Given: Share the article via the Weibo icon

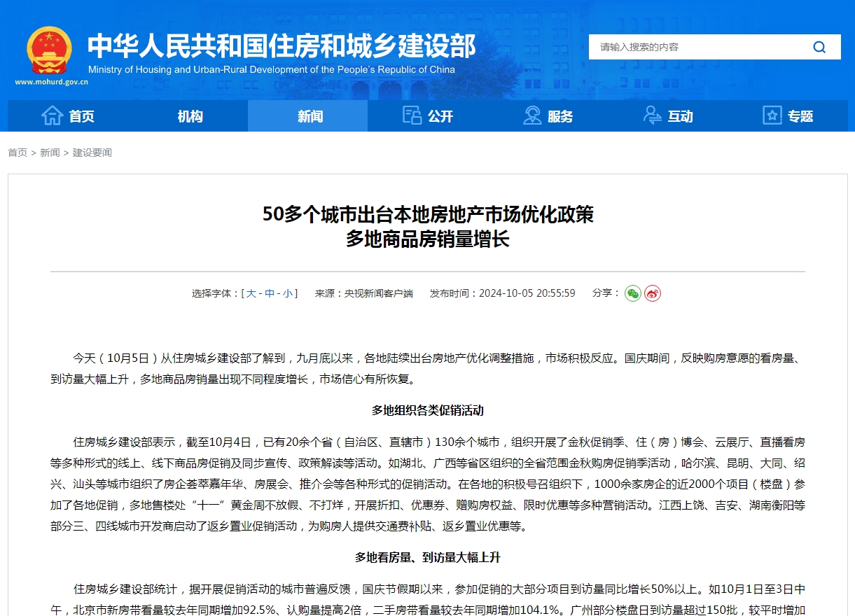Looking at the screenshot, I should coord(653,295).
